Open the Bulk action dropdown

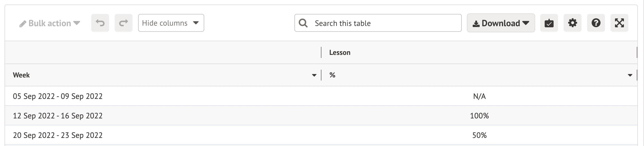[50, 23]
